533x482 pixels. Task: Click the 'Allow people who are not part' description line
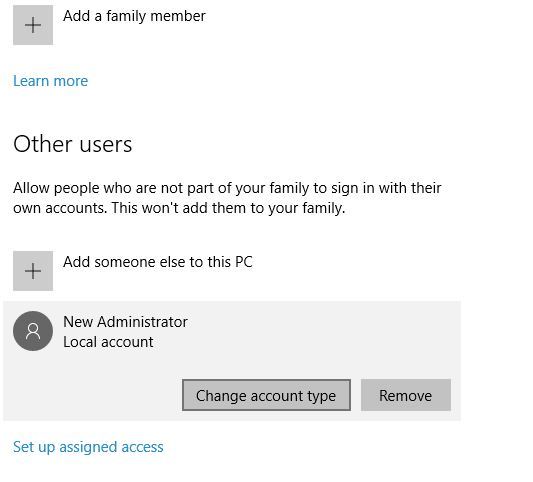pos(227,188)
